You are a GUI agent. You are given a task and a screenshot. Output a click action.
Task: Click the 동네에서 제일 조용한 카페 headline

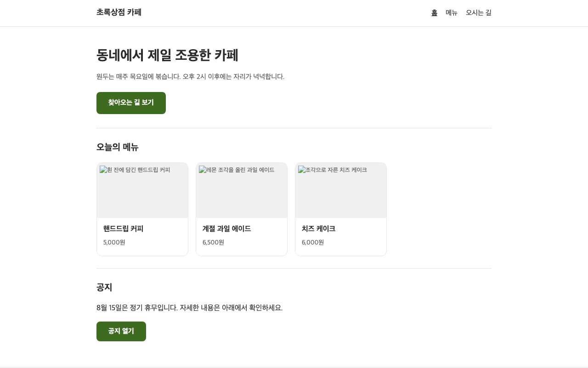pyautogui.click(x=168, y=55)
